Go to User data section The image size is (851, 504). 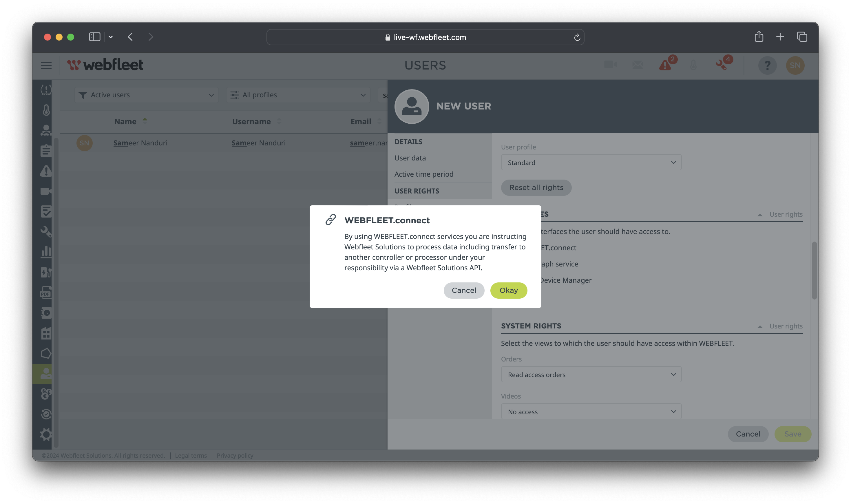click(x=410, y=158)
